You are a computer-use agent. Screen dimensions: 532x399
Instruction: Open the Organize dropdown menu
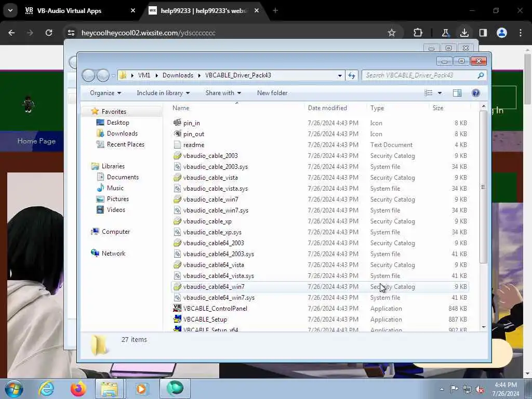105,93
